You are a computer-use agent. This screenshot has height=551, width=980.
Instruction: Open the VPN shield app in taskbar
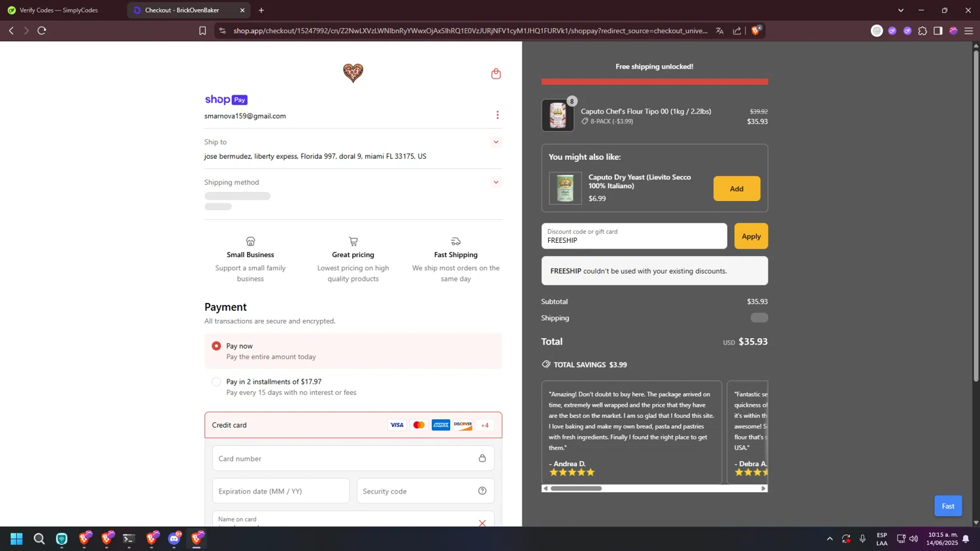[x=62, y=539]
